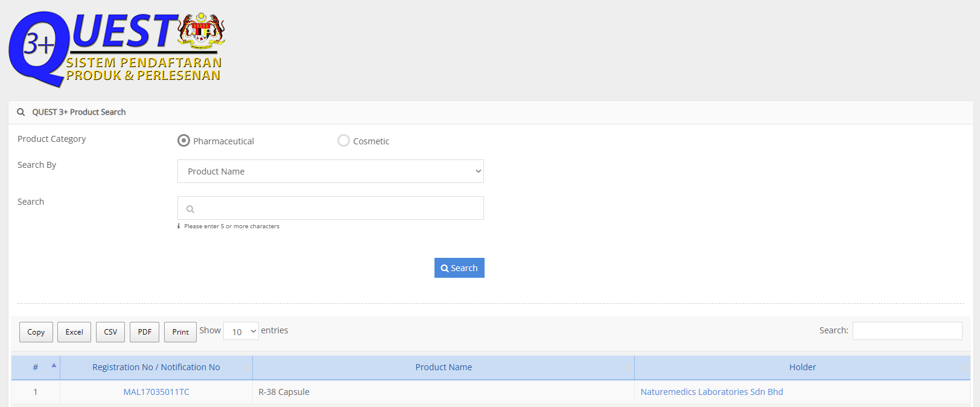Select the Pharmaceutical product category

coord(183,141)
